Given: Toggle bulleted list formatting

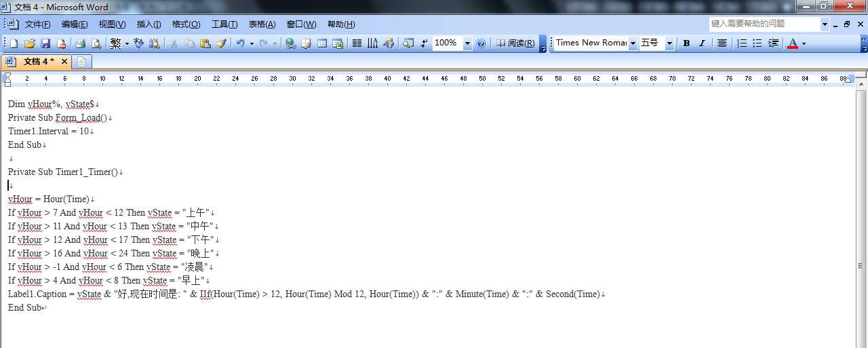Looking at the screenshot, I should pyautogui.click(x=757, y=43).
